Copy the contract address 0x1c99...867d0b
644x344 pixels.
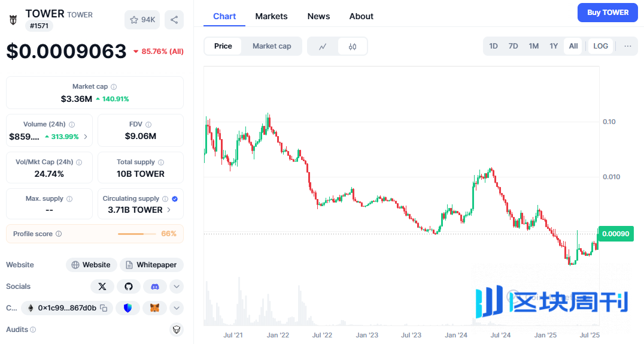[104, 308]
